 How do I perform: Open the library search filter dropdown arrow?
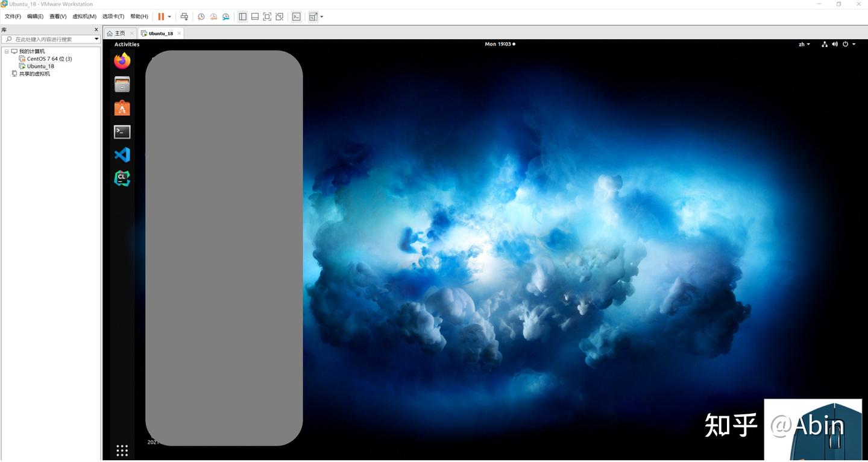pyautogui.click(x=96, y=39)
